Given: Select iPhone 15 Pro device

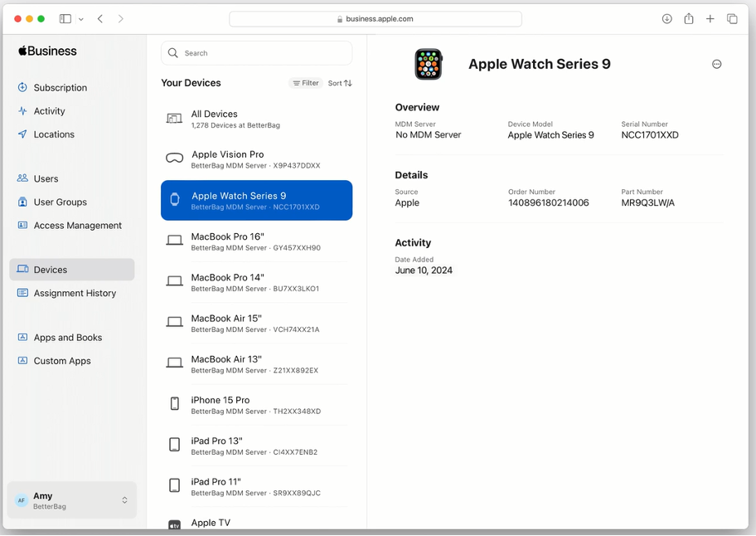Looking at the screenshot, I should coord(256,405).
